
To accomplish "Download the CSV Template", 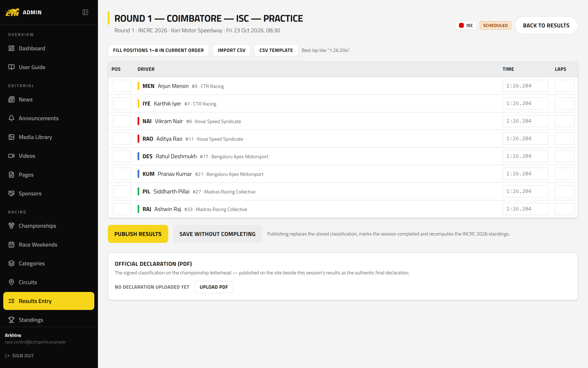I will 276,50.
